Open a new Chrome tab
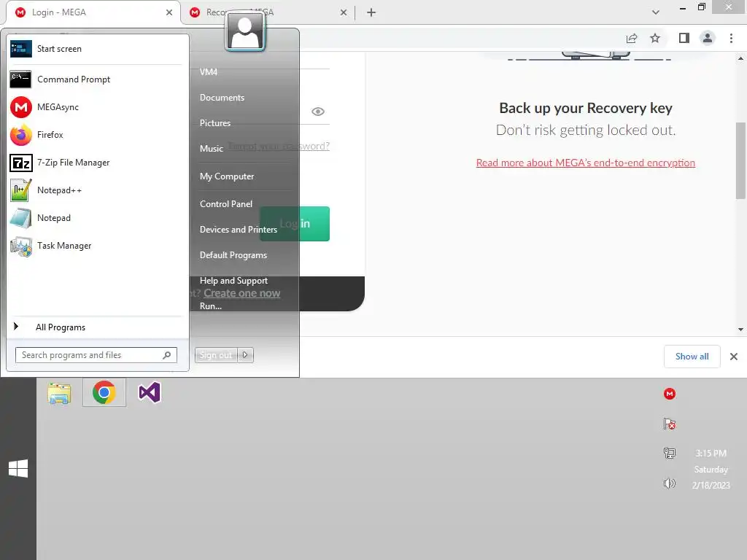Viewport: 747px width, 560px height. pyautogui.click(x=371, y=12)
